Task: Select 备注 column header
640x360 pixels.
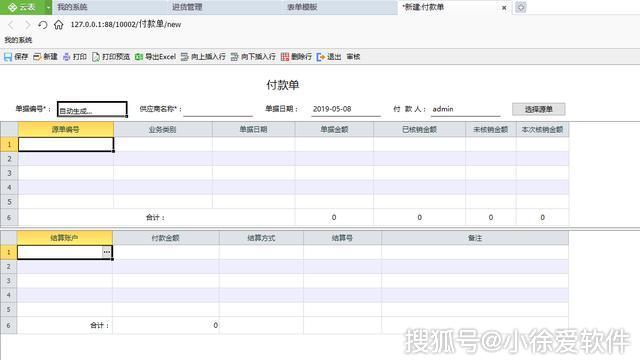Action: click(x=475, y=238)
